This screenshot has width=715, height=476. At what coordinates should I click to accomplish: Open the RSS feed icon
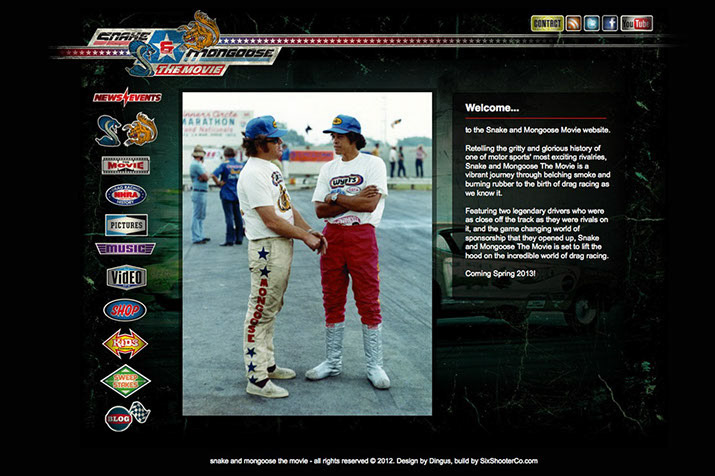tap(573, 23)
